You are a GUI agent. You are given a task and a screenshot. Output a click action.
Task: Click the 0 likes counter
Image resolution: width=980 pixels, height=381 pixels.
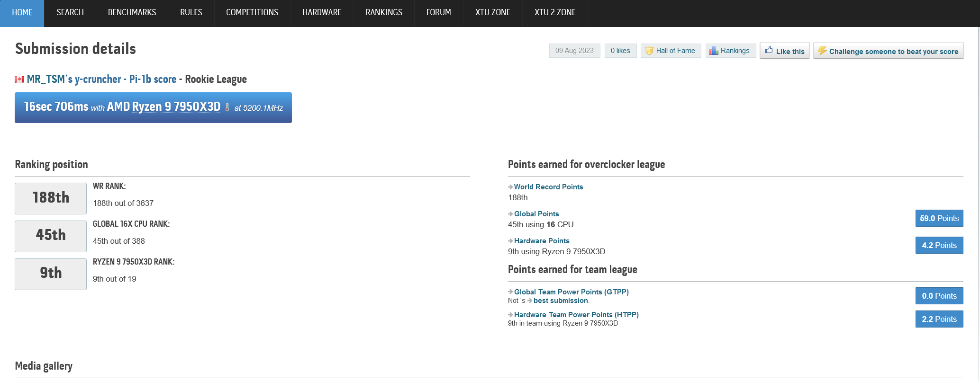click(620, 51)
